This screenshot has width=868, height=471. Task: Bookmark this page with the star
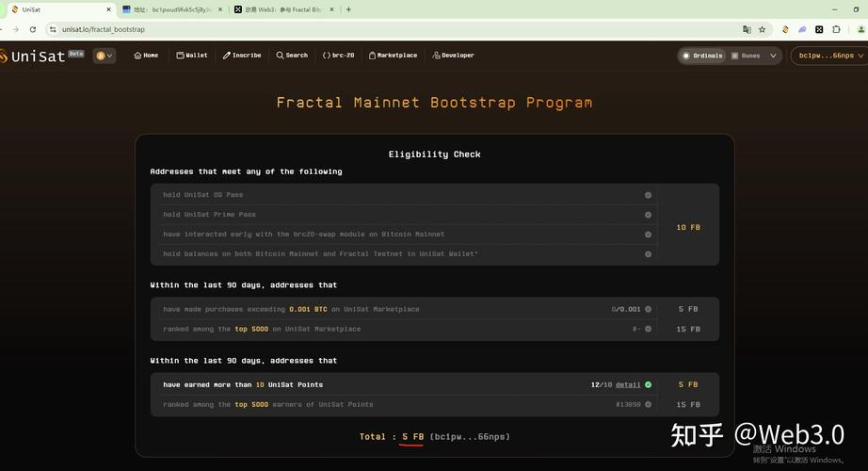(x=762, y=29)
